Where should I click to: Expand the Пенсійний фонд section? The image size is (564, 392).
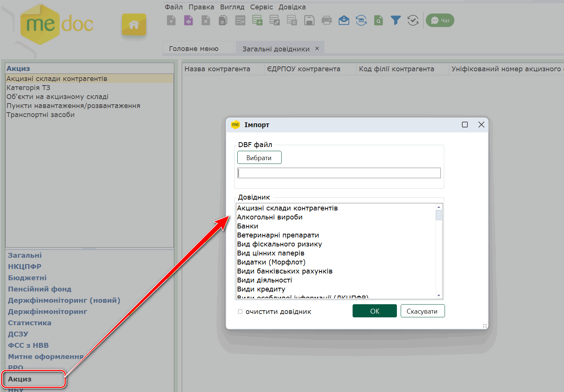(x=39, y=289)
